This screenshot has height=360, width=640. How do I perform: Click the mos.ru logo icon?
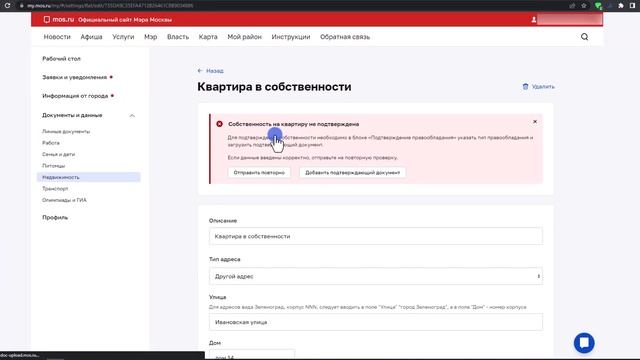click(47, 20)
